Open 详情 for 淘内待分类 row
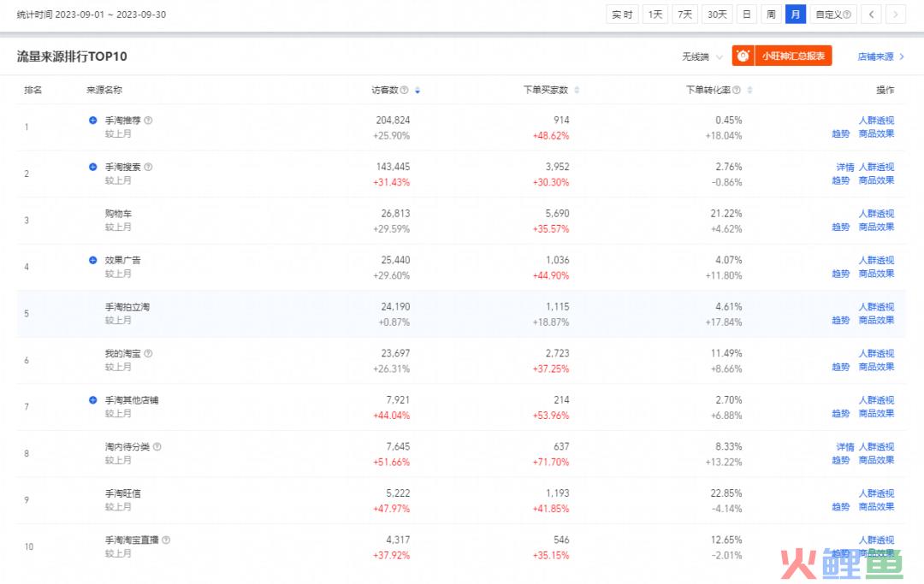Image resolution: width=924 pixels, height=584 pixels. pos(845,447)
